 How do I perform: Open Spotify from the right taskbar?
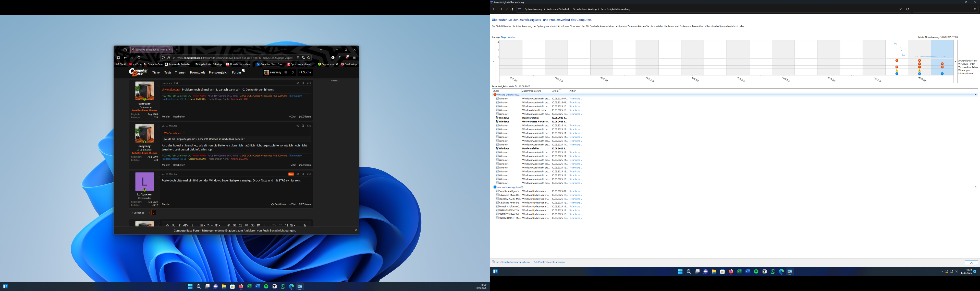pos(756,272)
